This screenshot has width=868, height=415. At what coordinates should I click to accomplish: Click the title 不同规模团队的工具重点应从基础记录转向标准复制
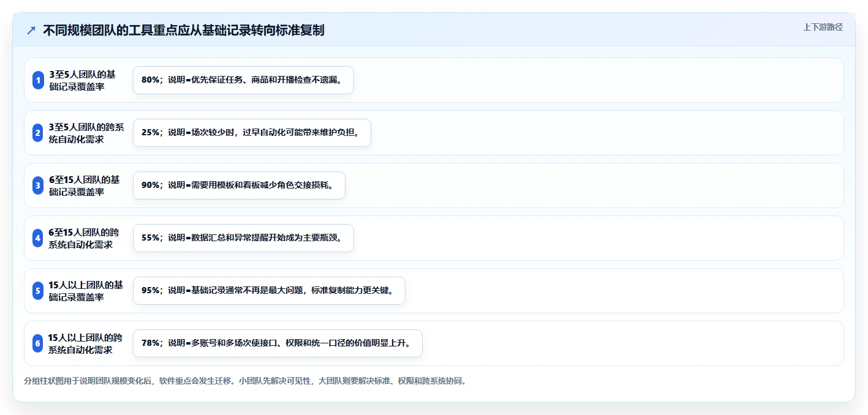(x=183, y=30)
